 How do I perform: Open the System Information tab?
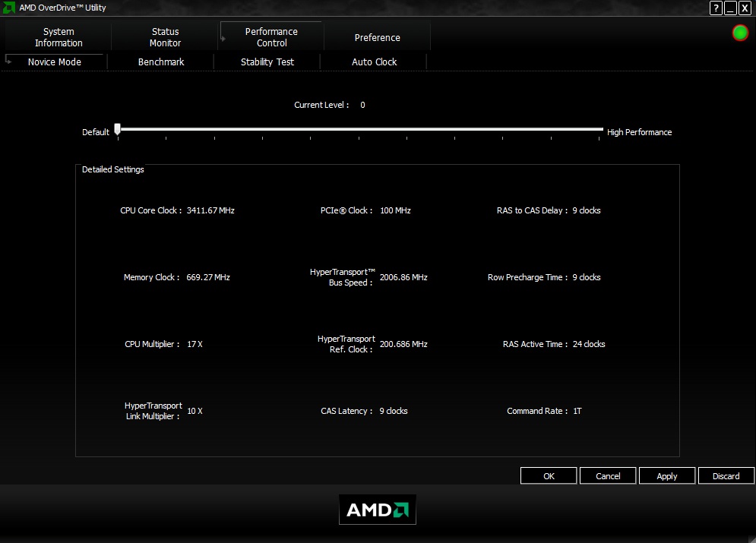[x=59, y=37]
